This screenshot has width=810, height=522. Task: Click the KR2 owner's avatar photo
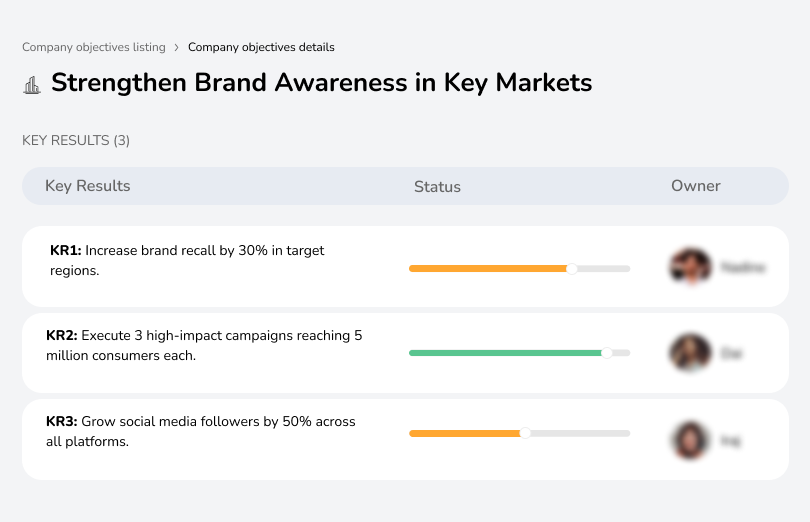(x=690, y=353)
